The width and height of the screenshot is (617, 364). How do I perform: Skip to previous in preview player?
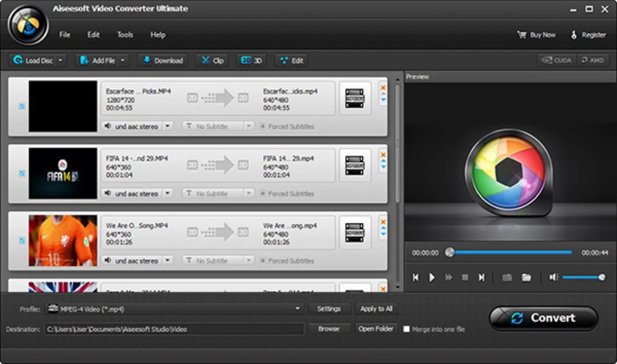(x=416, y=277)
